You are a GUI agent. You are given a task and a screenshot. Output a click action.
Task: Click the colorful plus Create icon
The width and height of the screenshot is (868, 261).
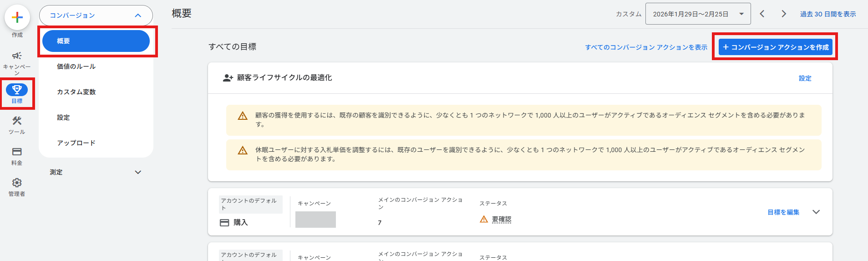click(x=17, y=18)
